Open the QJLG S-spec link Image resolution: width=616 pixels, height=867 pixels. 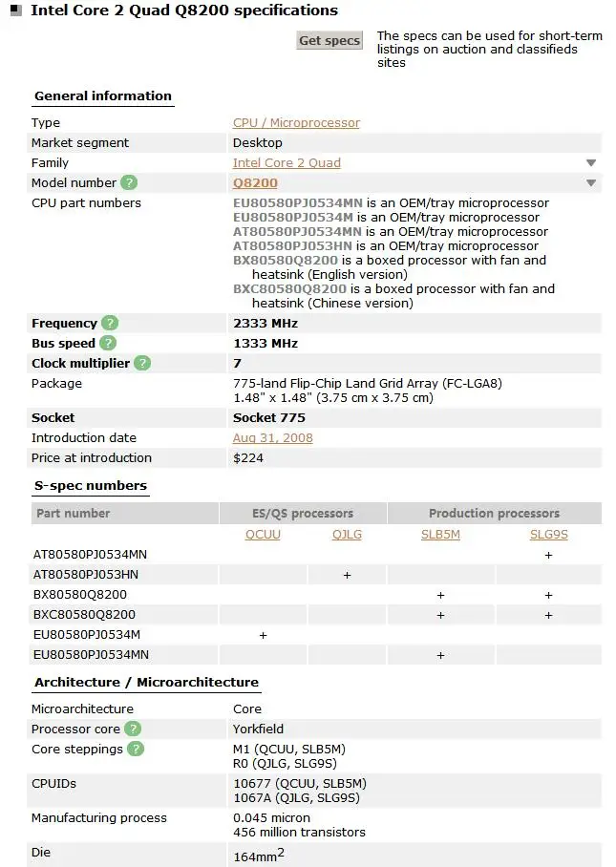pyautogui.click(x=346, y=535)
